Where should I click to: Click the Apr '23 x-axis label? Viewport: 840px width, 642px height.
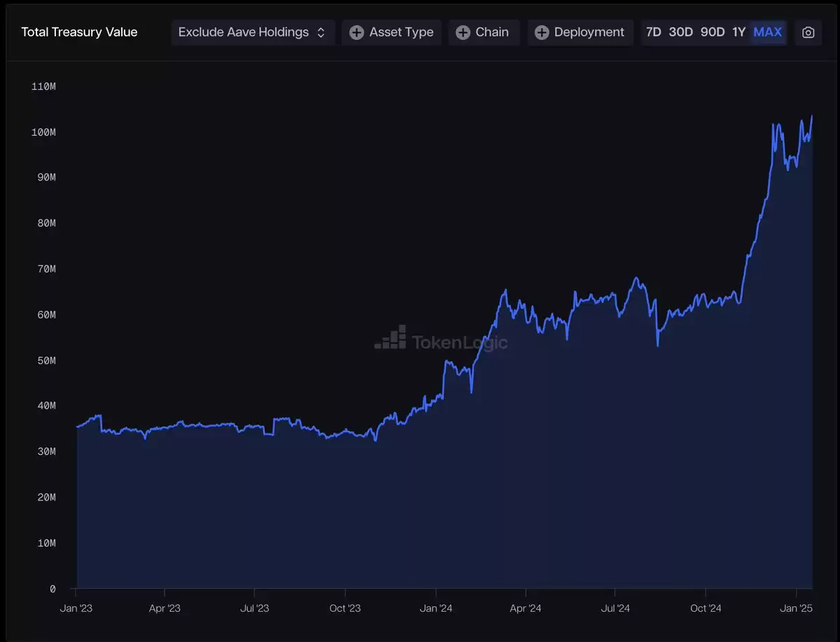pos(164,608)
